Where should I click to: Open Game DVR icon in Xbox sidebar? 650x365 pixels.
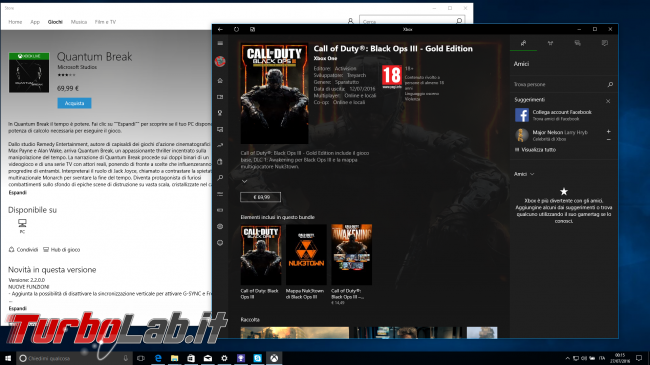[220, 129]
